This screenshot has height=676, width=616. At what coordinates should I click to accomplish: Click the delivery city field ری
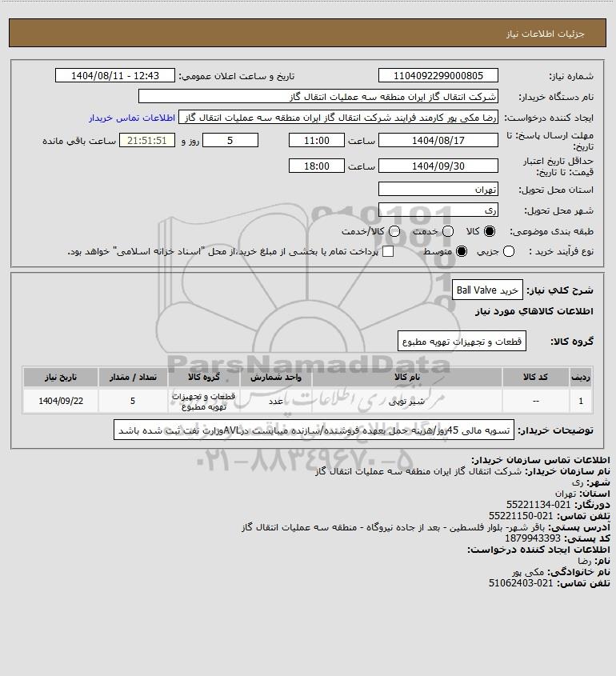point(438,210)
